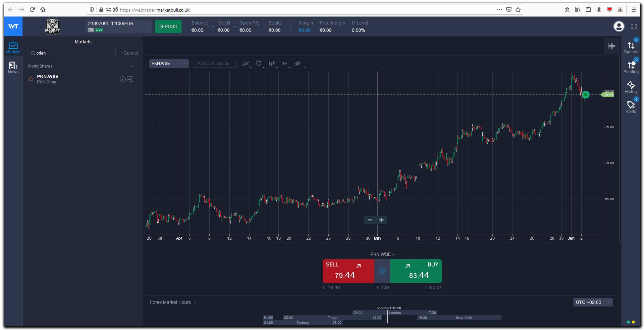This screenshot has height=330, width=644.
Task: Open the 1H timeframe selector
Action: 285,64
